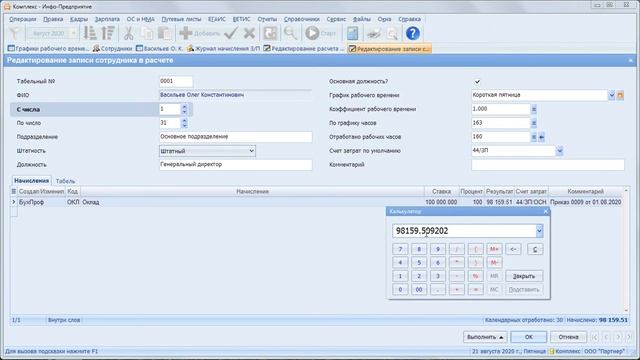640x360 pixels.
Task: Open the Операции menu
Action: pyautogui.click(x=23, y=19)
